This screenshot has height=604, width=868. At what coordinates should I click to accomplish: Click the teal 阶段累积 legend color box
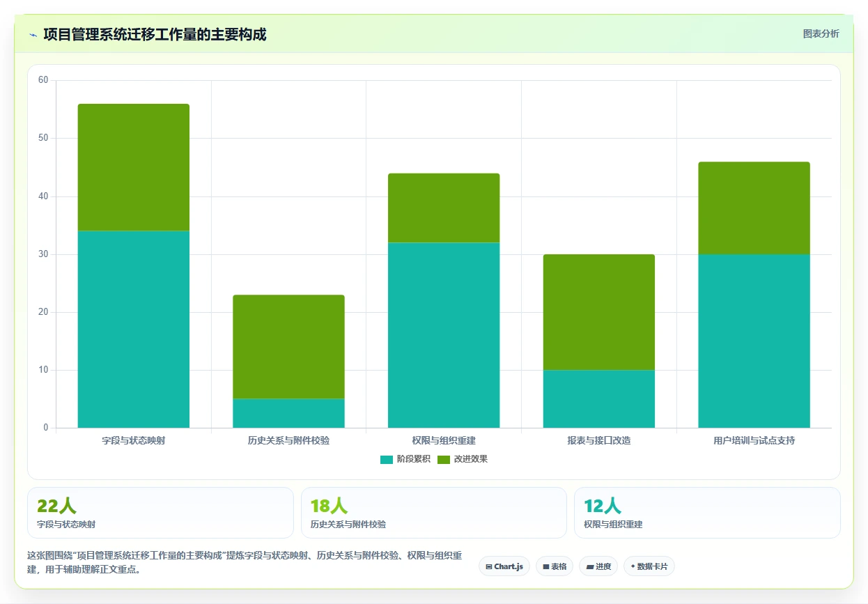387,459
